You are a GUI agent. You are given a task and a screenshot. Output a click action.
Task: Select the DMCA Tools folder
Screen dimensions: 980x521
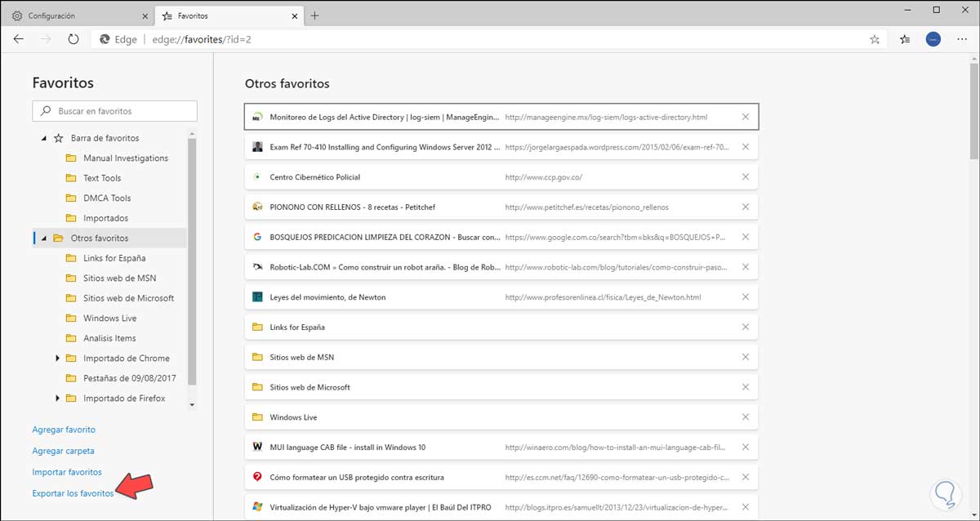coord(107,198)
